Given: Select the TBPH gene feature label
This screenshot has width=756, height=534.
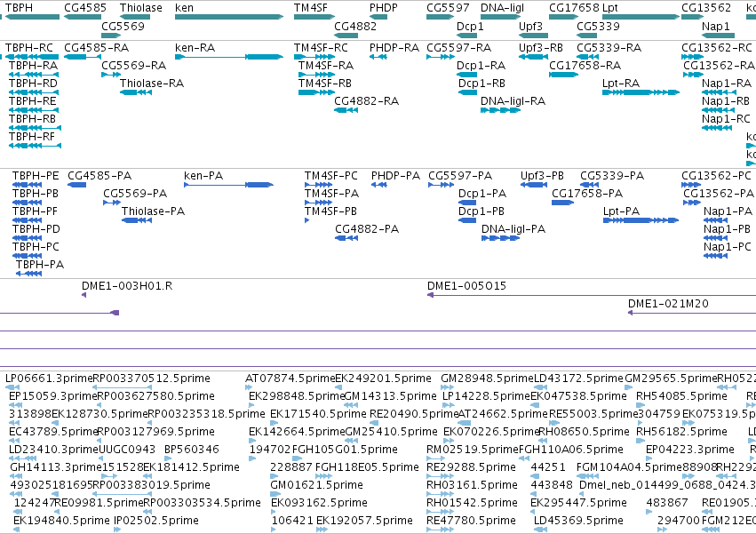Looking at the screenshot, I should point(20,8).
